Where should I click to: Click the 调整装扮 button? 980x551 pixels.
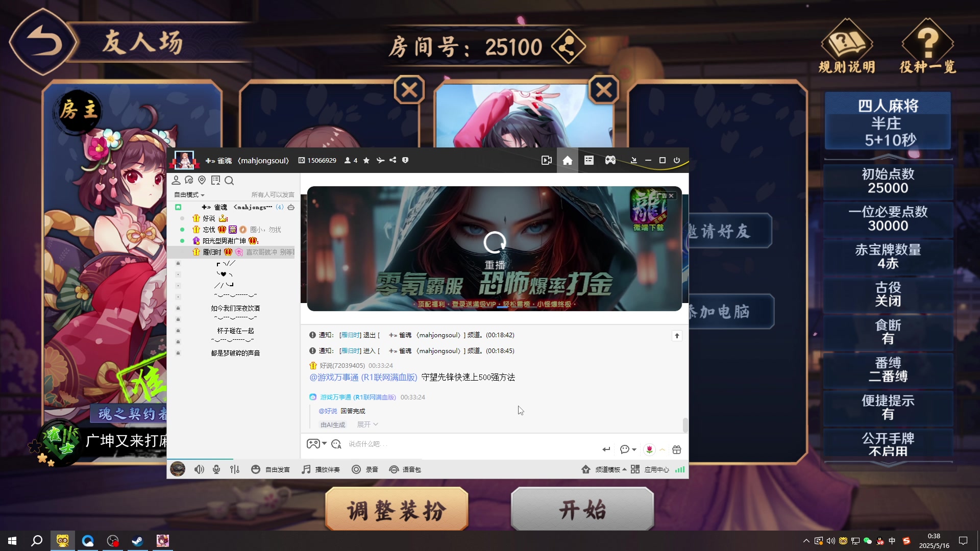point(397,510)
